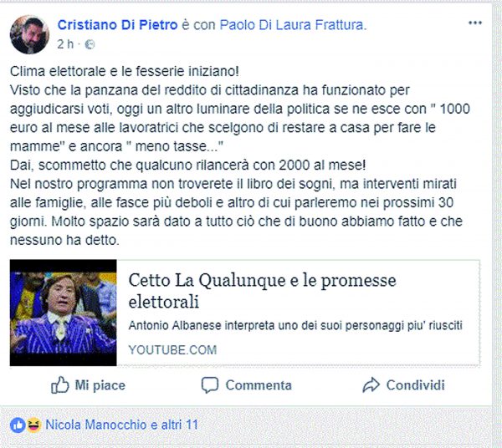
Task: Click the thumbs-up Mi piace icon
Action: point(60,384)
